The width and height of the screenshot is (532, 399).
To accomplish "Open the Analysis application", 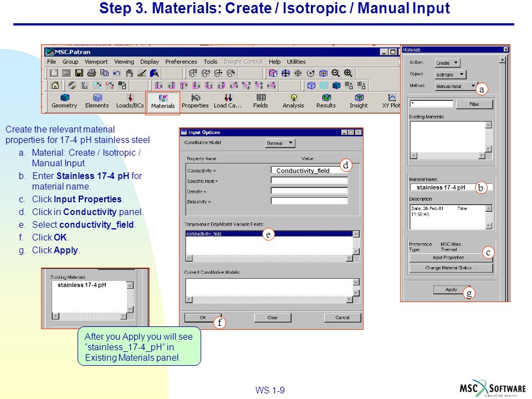I will tap(294, 101).
